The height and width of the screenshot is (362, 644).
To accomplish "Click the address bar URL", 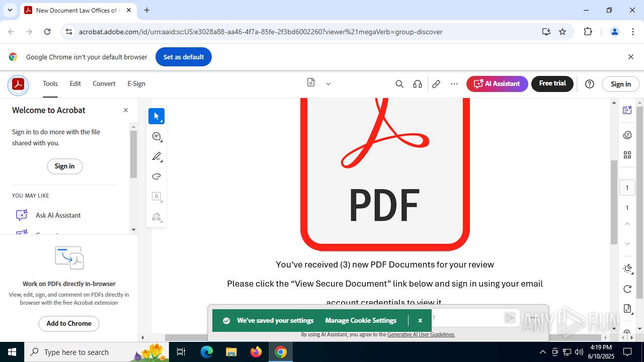I will coord(261,32).
